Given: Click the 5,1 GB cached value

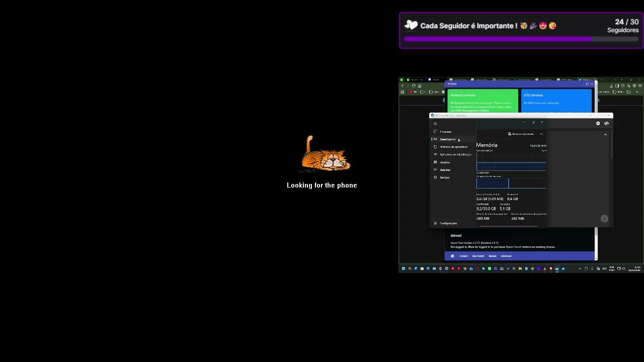Looking at the screenshot, I should [x=505, y=209].
